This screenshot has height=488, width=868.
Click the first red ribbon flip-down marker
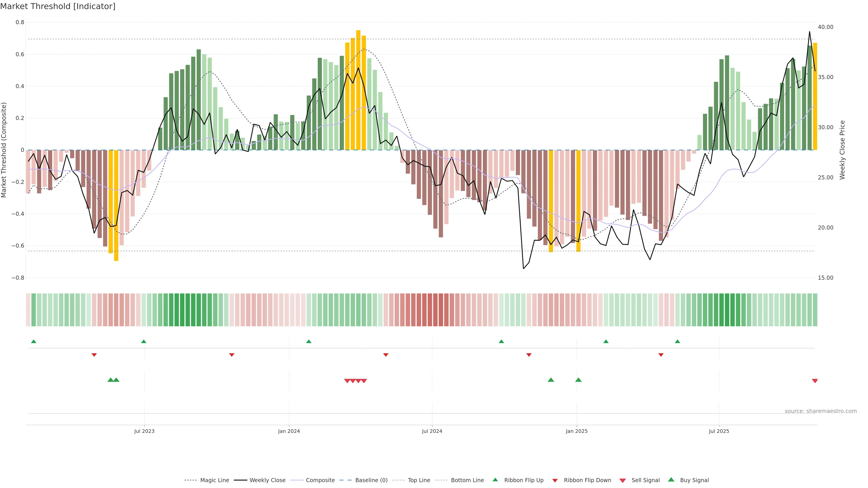(94, 355)
